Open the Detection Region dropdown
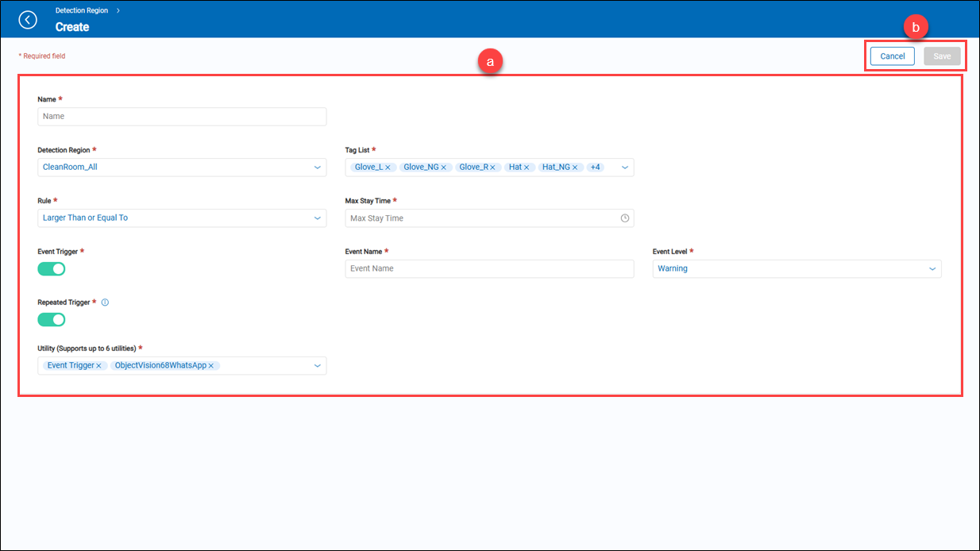This screenshot has width=980, height=551. [x=182, y=168]
